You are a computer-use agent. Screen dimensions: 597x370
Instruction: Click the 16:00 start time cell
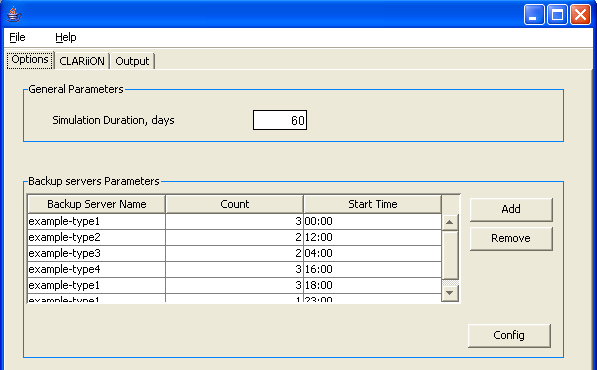(372, 269)
